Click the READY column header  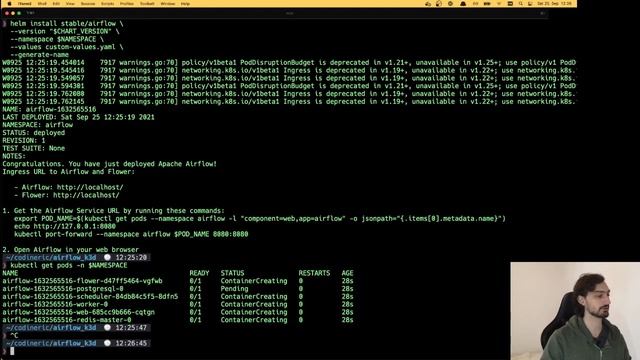pyautogui.click(x=199, y=273)
